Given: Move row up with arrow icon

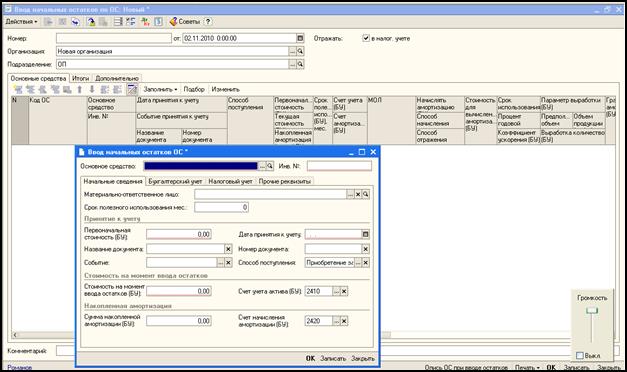Looking at the screenshot, I should (x=80, y=90).
